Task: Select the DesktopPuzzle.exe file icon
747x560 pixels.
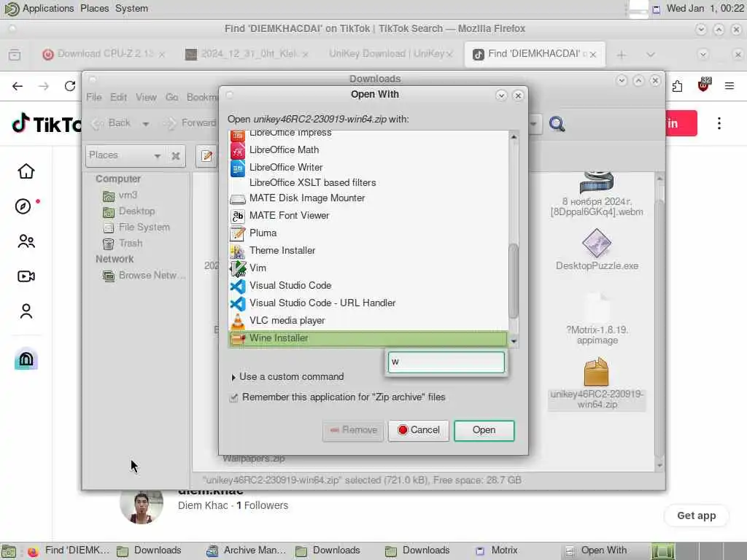Action: [597, 244]
